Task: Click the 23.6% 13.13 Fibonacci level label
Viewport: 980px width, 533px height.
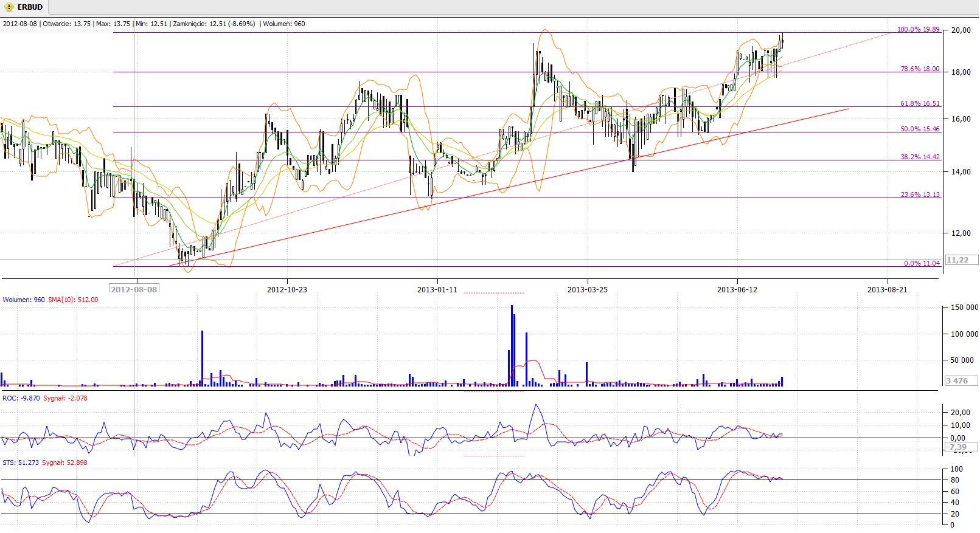Action: point(920,194)
